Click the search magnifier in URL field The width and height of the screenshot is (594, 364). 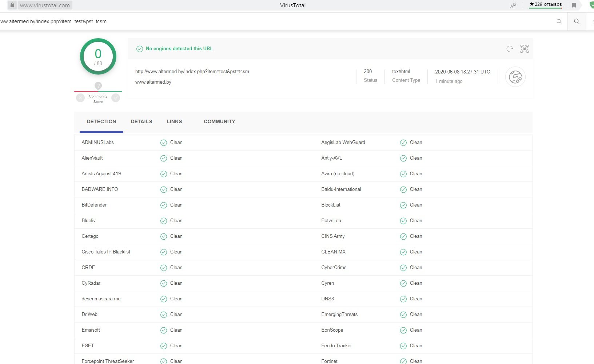click(559, 21)
